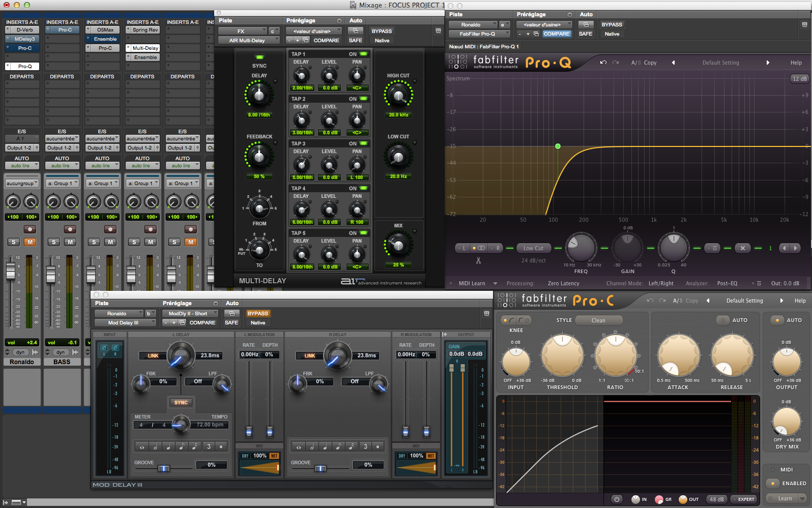This screenshot has width=812, height=508.
Task: Click the Pro-Q output level options icon
Action: tap(759, 283)
